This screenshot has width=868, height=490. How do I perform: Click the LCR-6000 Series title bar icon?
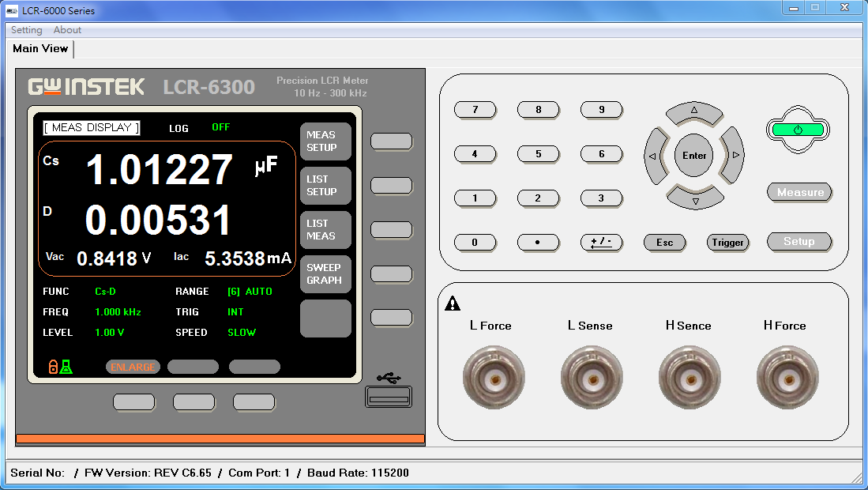click(x=12, y=10)
